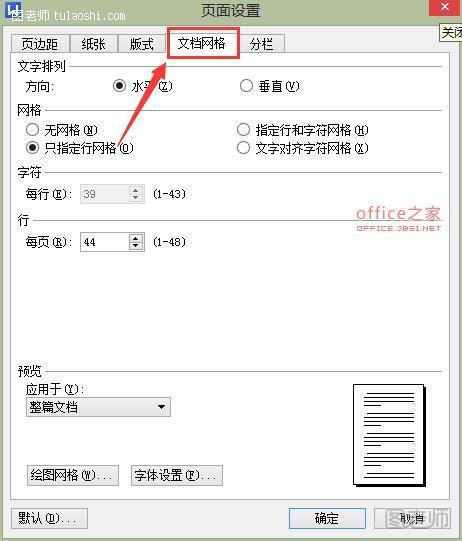Choose 无网格 radio option
Viewport: 462px width, 541px height.
[x=32, y=130]
